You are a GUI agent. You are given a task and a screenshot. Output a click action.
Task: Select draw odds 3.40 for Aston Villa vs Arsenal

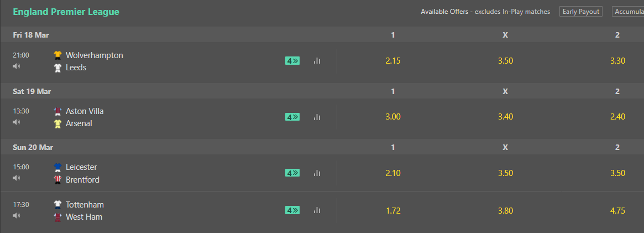point(506,117)
